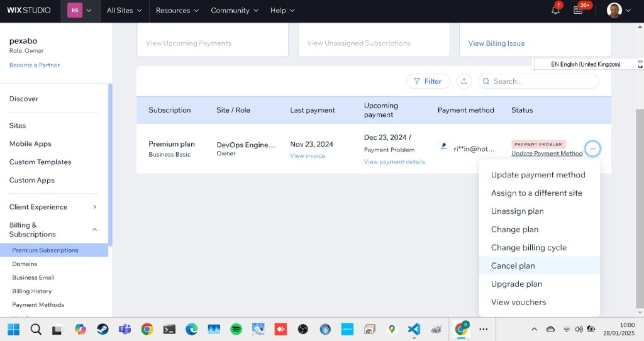Choose Unassign plan from the menu
The width and height of the screenshot is (644, 341).
coord(540,211)
